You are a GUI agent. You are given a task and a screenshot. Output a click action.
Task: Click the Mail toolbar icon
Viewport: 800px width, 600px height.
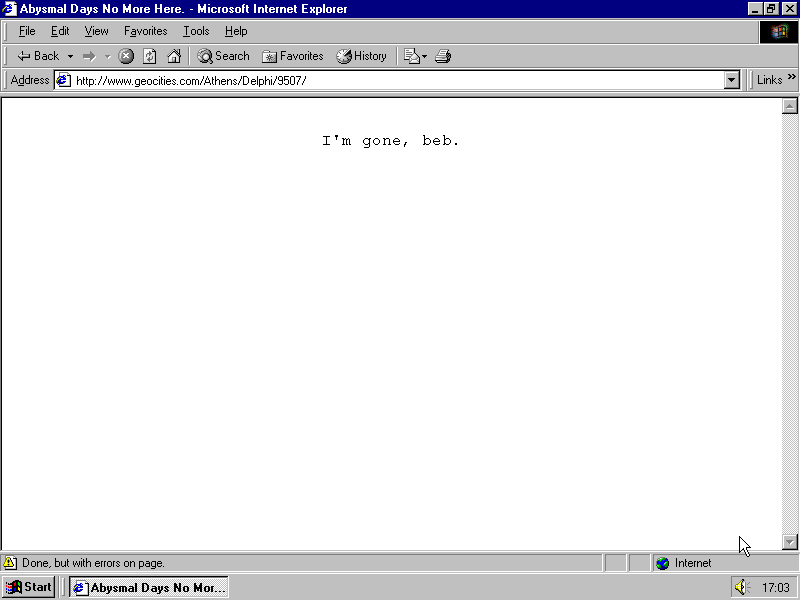pyautogui.click(x=412, y=56)
